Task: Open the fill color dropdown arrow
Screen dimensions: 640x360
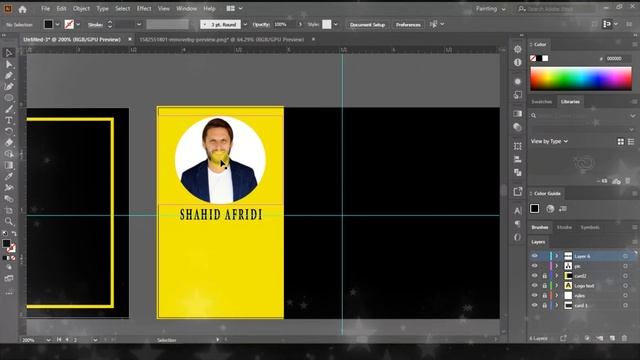Action: (x=58, y=24)
